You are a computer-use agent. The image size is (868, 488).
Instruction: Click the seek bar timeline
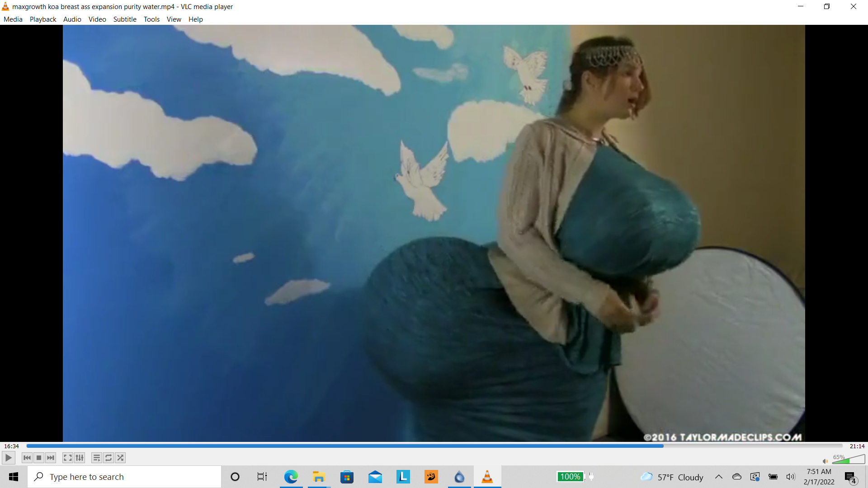coord(434,446)
